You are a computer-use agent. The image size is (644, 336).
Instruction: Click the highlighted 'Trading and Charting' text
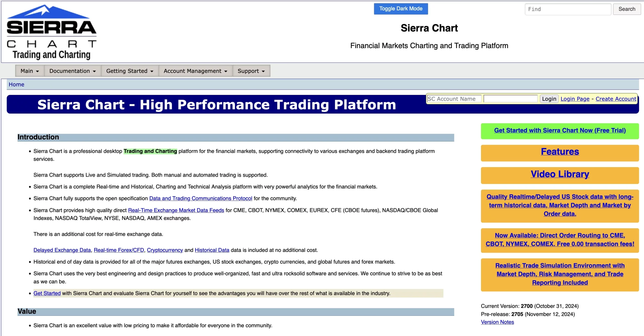pos(150,151)
